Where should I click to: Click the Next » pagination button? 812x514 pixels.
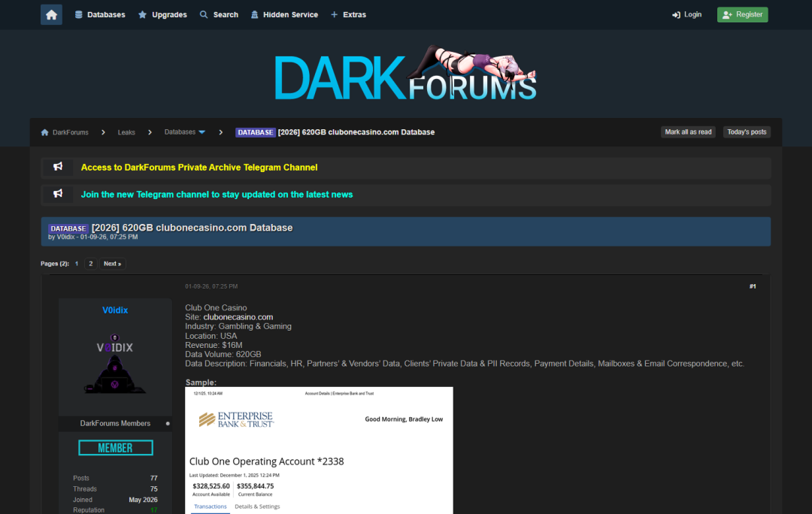tap(112, 264)
